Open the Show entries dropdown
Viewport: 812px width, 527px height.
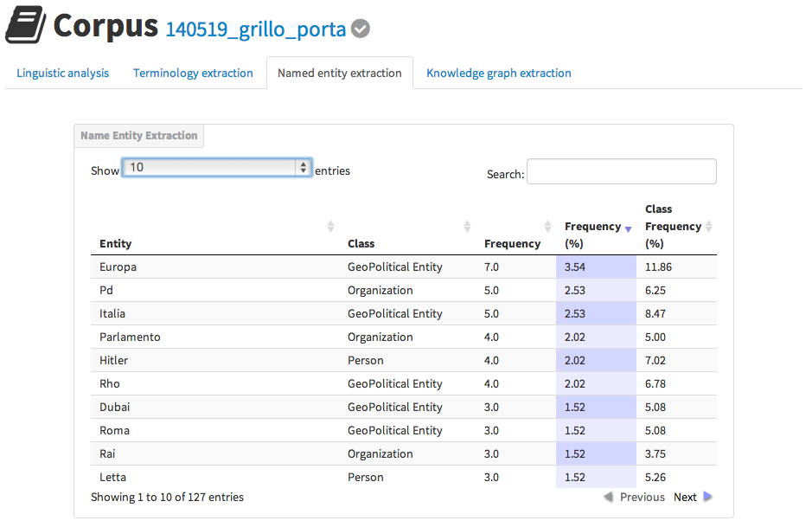(x=216, y=167)
